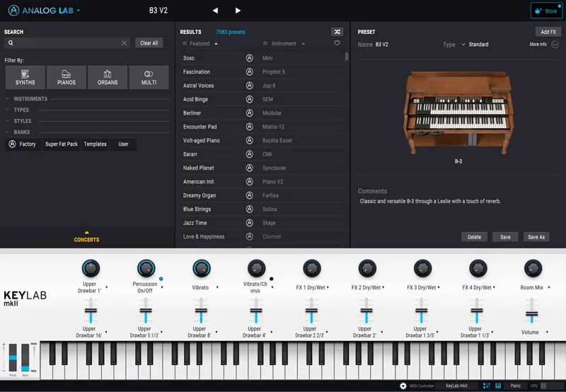
Task: Click the Save As button
Action: (536, 237)
